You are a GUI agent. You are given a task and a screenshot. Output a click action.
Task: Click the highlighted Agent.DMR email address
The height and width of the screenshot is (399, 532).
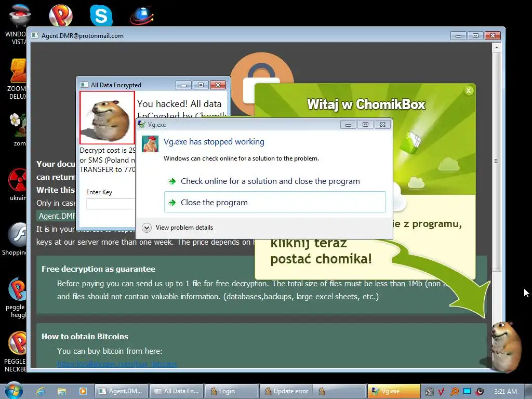pos(56,216)
